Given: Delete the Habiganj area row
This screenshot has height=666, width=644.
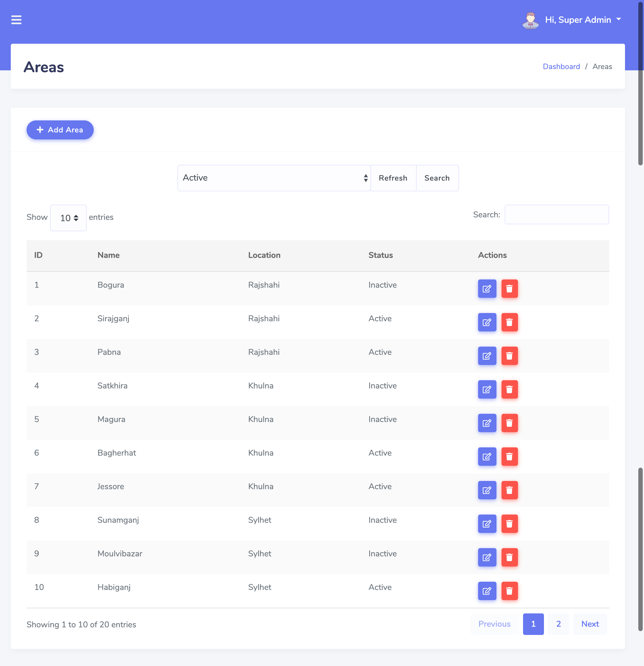Looking at the screenshot, I should (509, 591).
